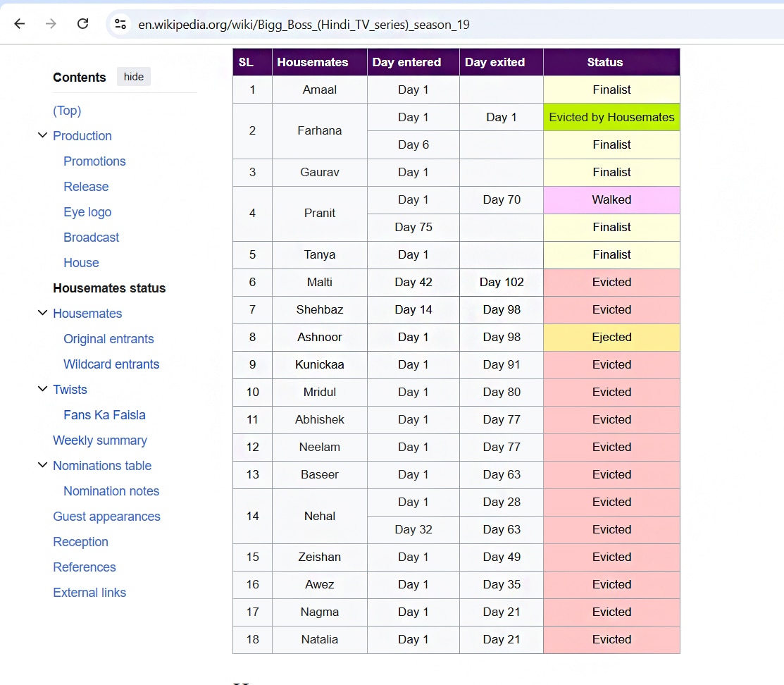
Task: Go to the Eye logo section
Action: click(x=87, y=212)
